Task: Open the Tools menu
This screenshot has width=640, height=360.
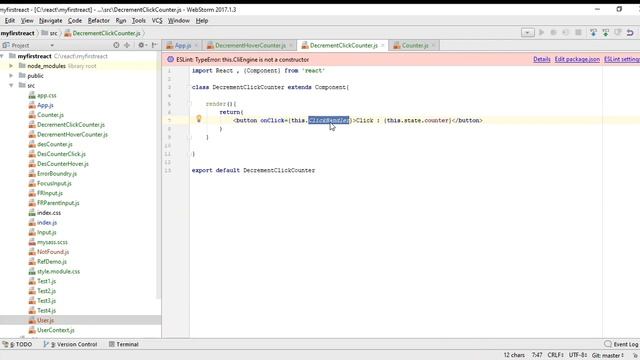Action: (139, 20)
